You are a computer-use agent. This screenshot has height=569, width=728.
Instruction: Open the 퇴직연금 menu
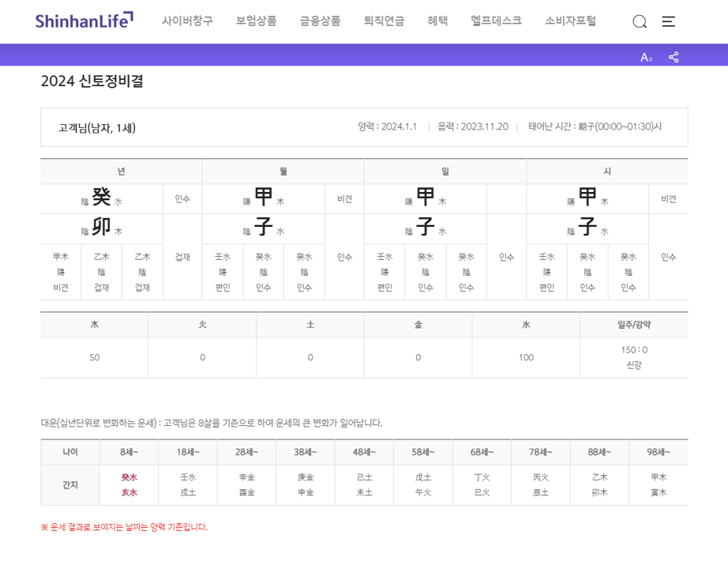(383, 21)
